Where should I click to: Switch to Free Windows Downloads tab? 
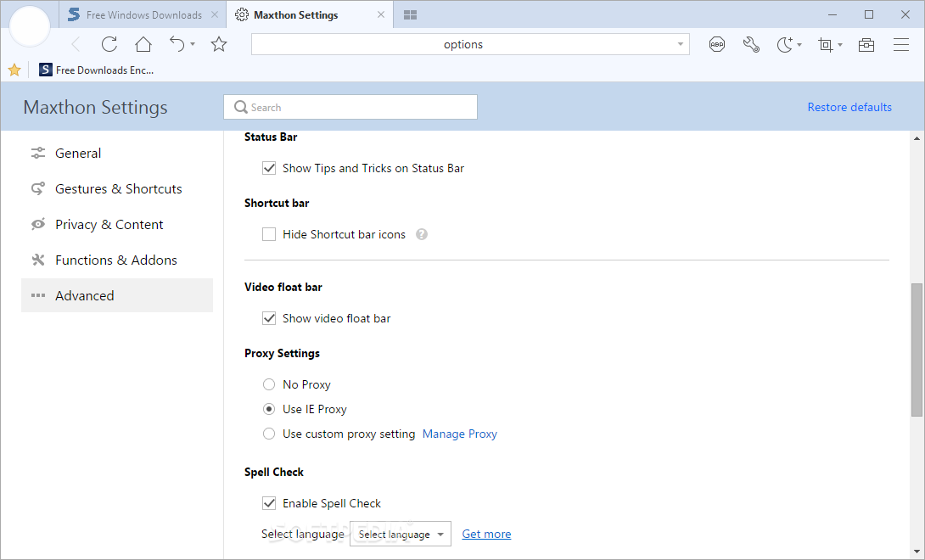pos(143,14)
